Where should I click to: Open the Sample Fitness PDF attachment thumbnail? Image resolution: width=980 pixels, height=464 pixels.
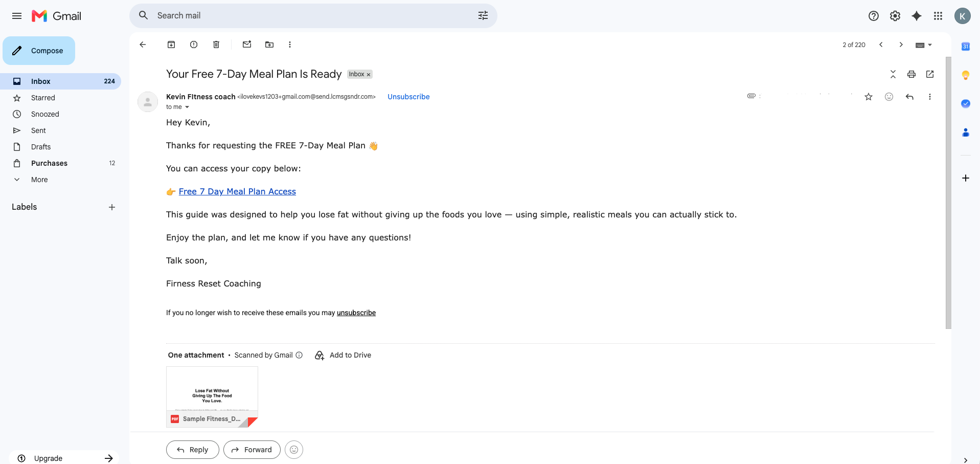(212, 397)
